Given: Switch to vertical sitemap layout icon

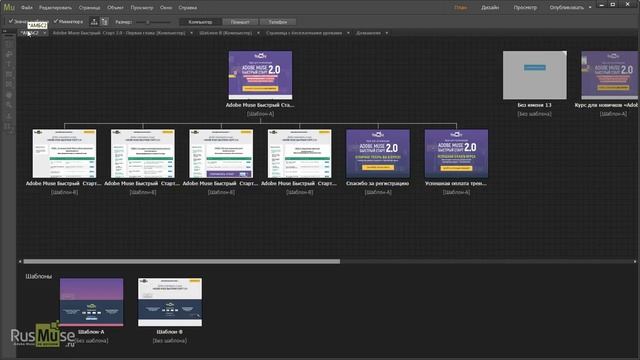Looking at the screenshot, I should [104, 22].
